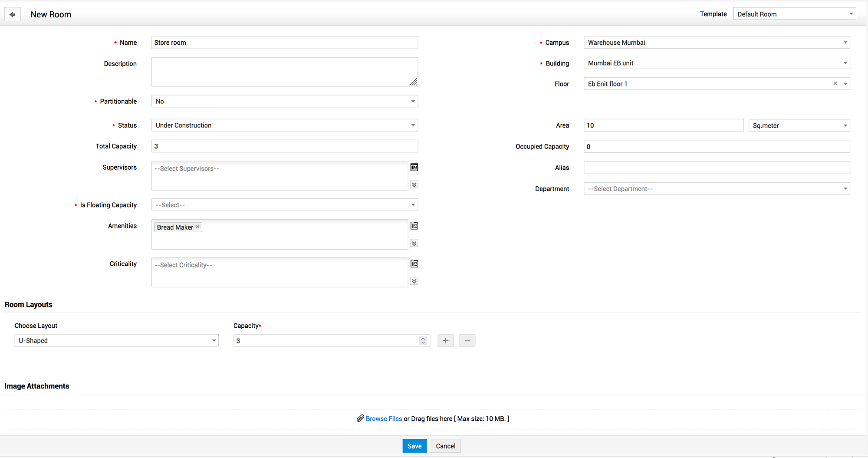Click the Browse Files link
The image size is (868, 458).
click(x=384, y=418)
